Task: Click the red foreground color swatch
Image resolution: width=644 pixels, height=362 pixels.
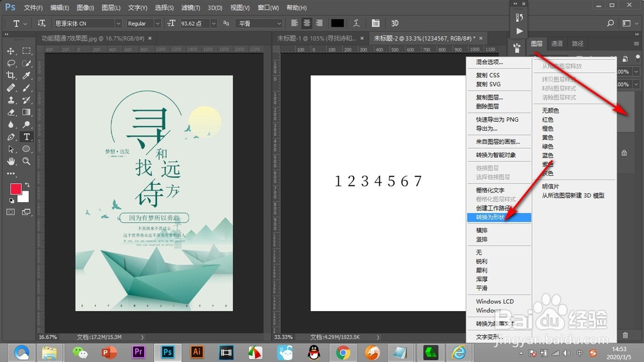Action: click(16, 189)
